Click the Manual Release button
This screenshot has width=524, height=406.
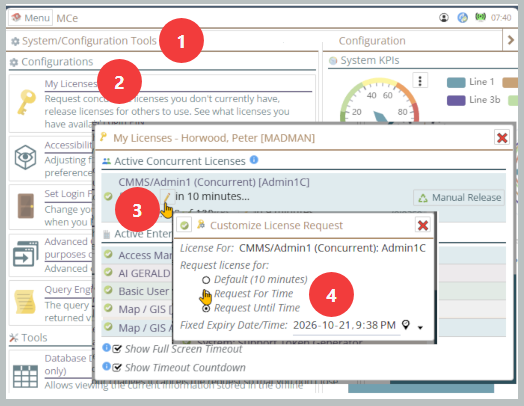459,197
